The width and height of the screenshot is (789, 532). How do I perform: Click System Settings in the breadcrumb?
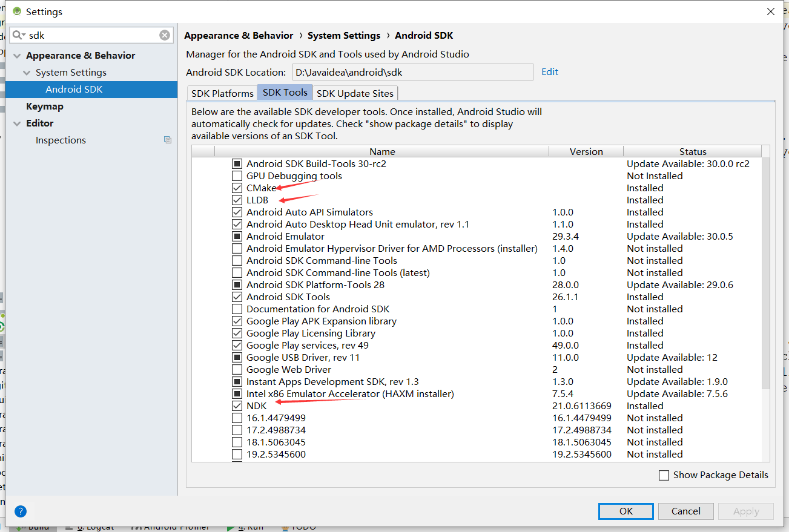point(344,36)
